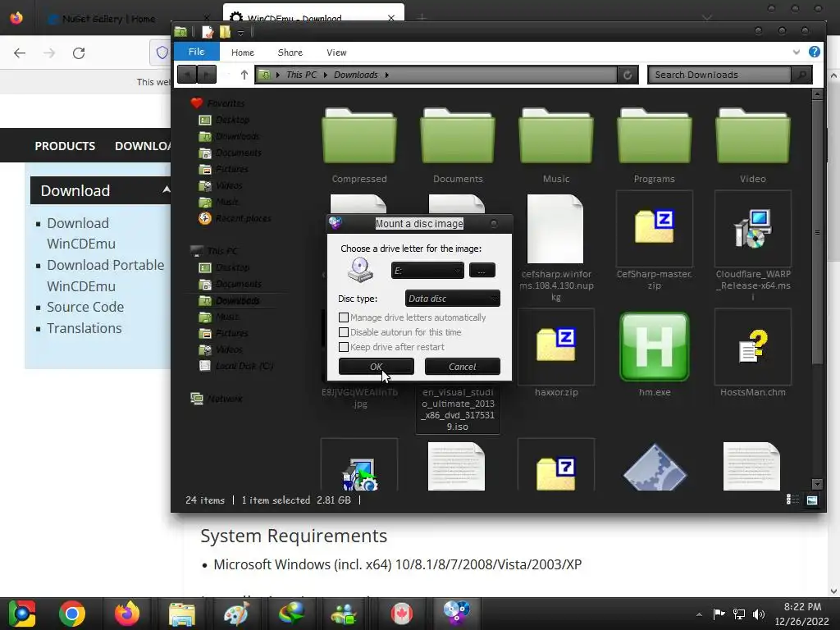This screenshot has height=630, width=840.
Task: Expand the Downloads breadcrumb arrow
Action: [x=387, y=75]
